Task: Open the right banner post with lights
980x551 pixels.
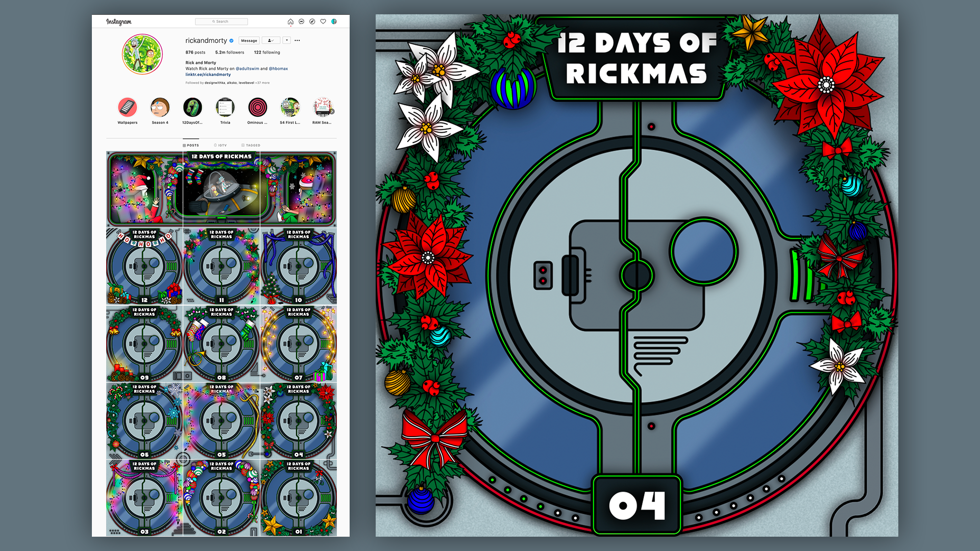Action: tap(299, 189)
